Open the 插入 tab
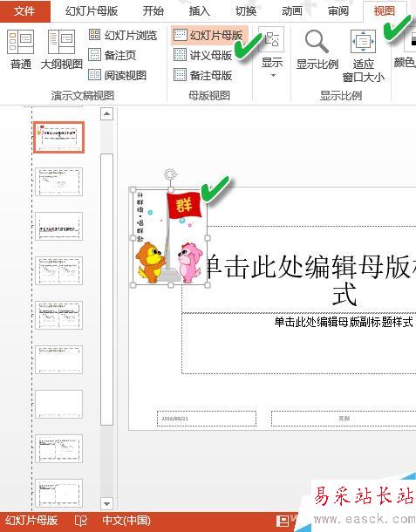 coord(199,11)
